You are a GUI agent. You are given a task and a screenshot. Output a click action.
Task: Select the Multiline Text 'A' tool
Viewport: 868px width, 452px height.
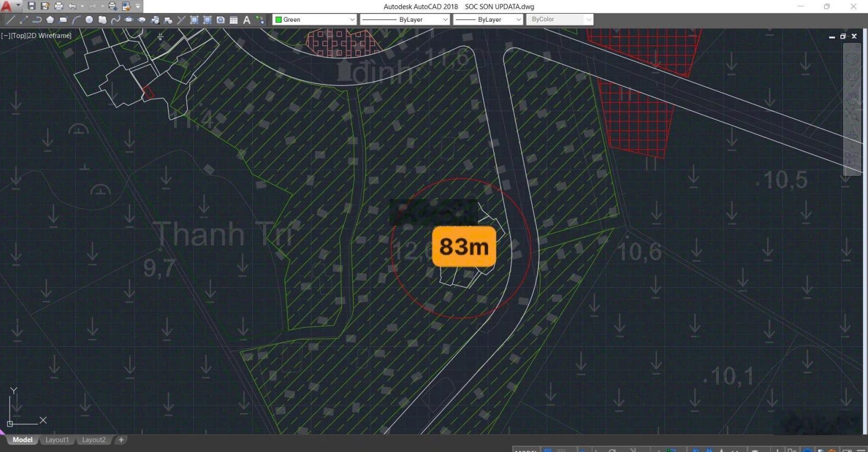[x=247, y=20]
